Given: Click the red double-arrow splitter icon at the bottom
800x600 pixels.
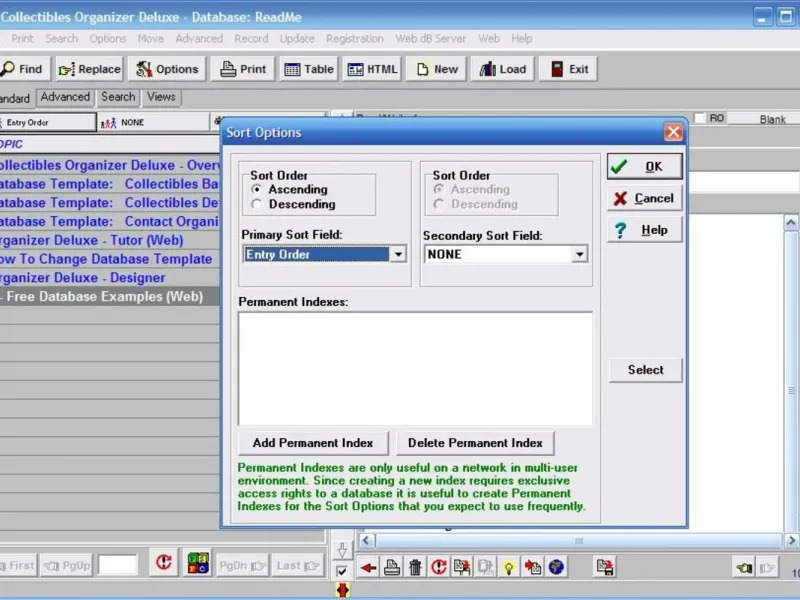Looking at the screenshot, I should click(342, 590).
